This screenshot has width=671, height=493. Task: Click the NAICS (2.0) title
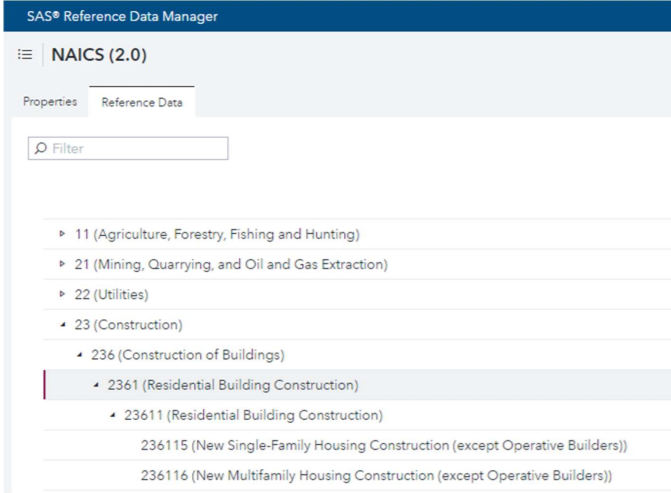pos(99,55)
